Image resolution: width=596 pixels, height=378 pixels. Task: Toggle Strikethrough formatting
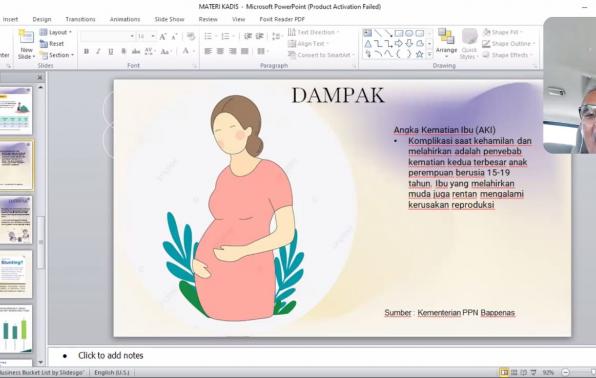click(136, 51)
